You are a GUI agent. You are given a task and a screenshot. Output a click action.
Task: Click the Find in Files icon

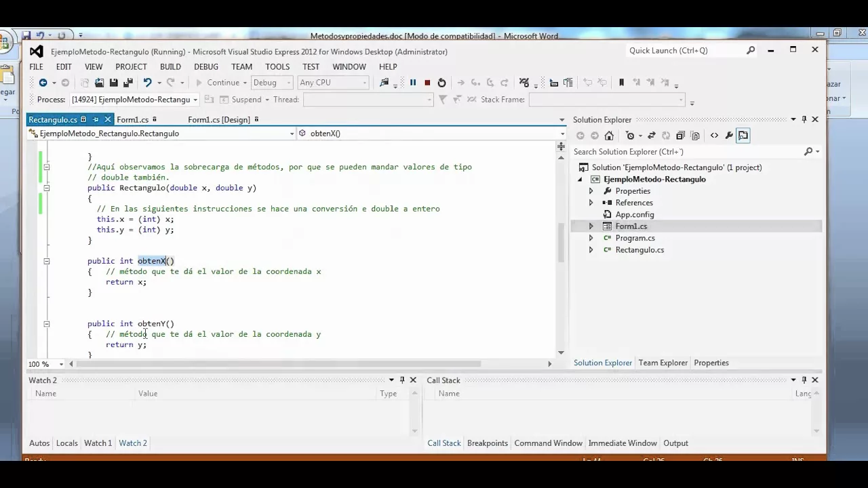(384, 83)
